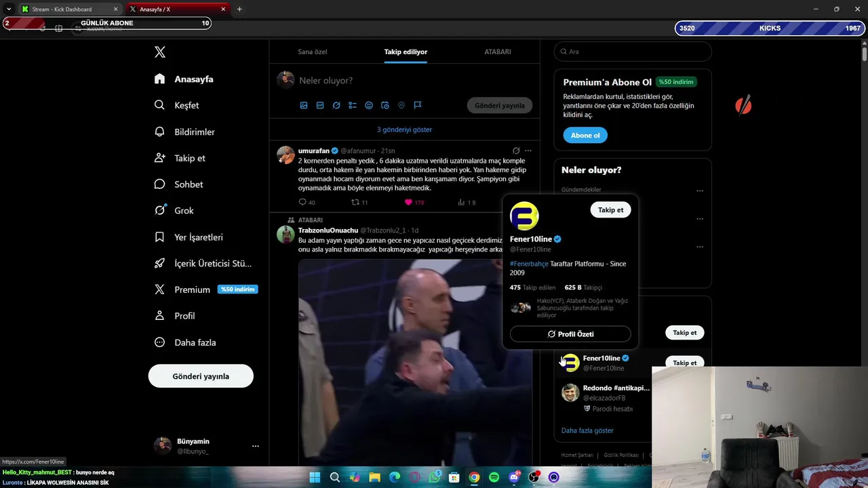This screenshot has width=868, height=488.
Task: Open Profil Özeti in hover card
Action: click(570, 334)
